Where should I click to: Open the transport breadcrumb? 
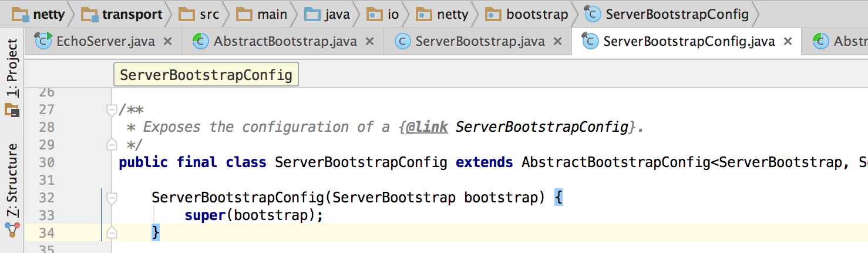point(122,14)
